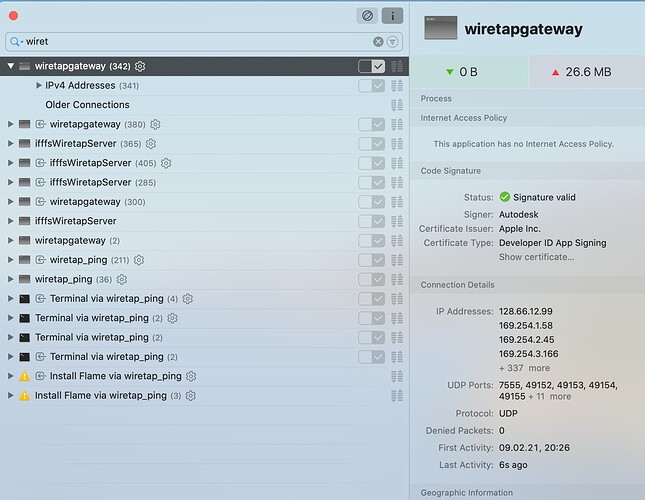Open gear options for ifffsWiretapServer (405)
645x500 pixels.
point(166,163)
